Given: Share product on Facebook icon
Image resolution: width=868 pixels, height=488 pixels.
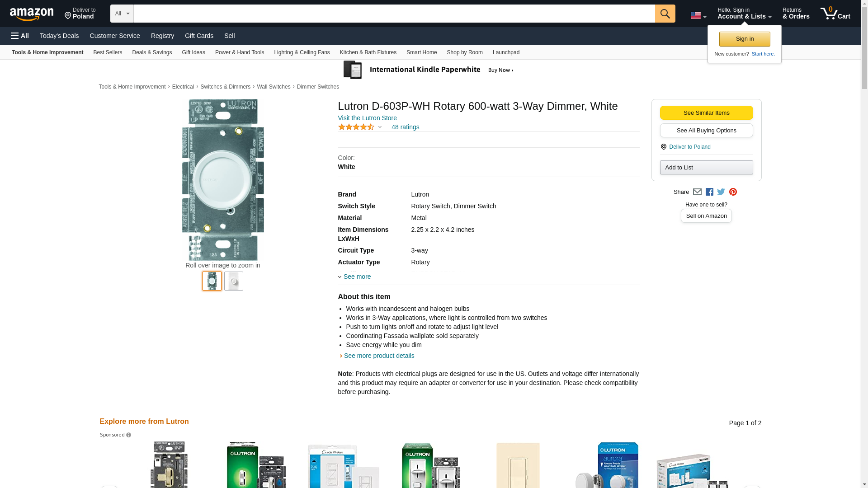Looking at the screenshot, I should (x=709, y=192).
